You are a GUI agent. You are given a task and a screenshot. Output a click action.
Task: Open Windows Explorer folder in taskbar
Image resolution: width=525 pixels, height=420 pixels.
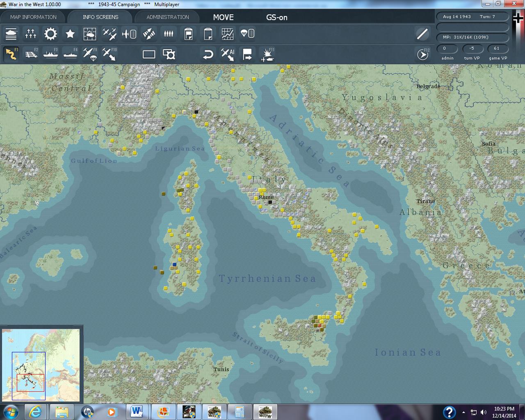click(62, 411)
